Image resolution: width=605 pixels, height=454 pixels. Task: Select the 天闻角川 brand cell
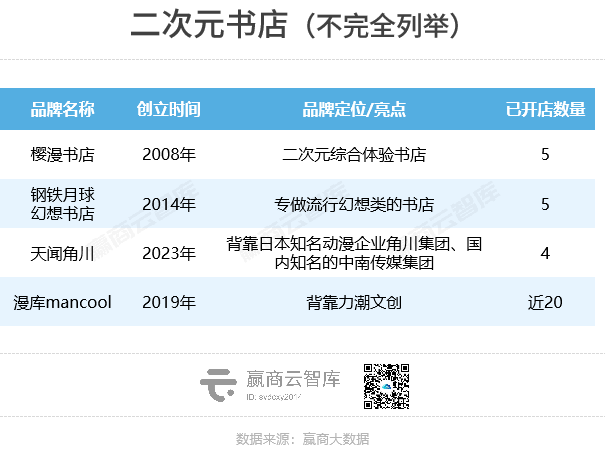63,253
